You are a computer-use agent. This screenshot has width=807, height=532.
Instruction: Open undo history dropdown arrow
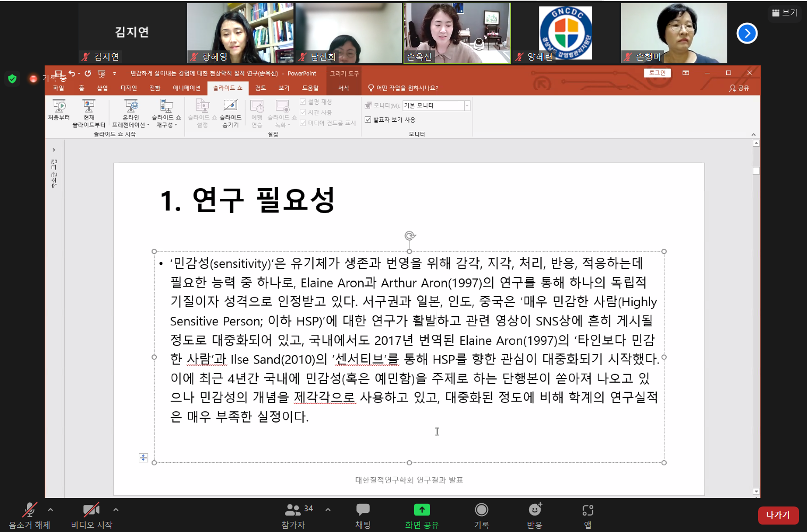(79, 73)
